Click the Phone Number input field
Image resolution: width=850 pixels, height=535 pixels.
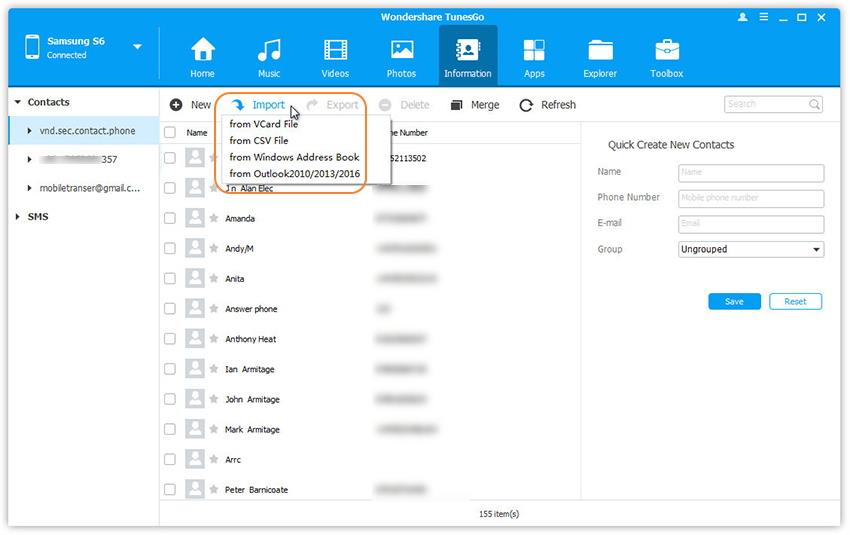[750, 198]
